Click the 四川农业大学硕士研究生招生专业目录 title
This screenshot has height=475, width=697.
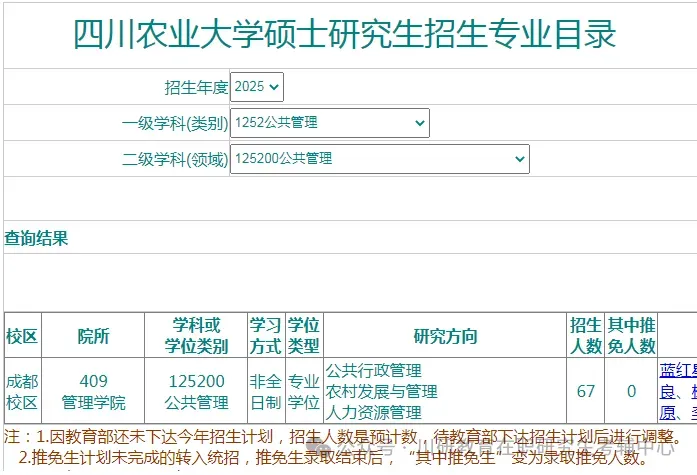pyautogui.click(x=344, y=34)
